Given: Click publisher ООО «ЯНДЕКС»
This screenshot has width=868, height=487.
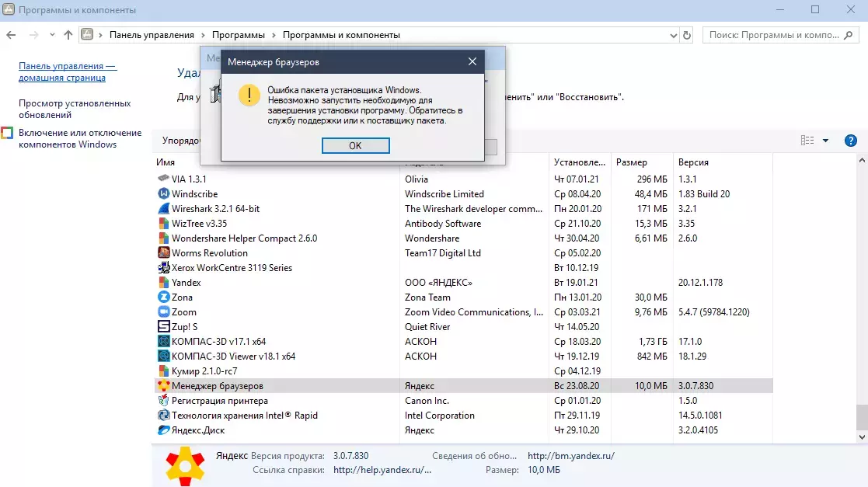Looking at the screenshot, I should (438, 282).
